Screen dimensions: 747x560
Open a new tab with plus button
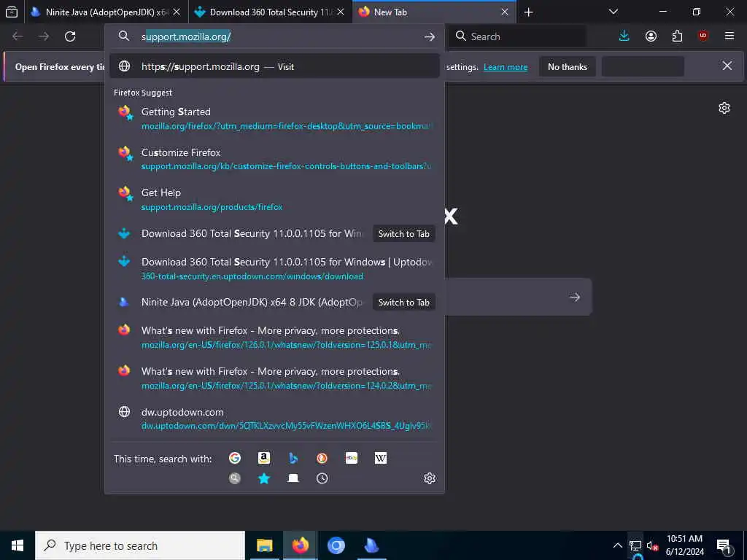(528, 12)
